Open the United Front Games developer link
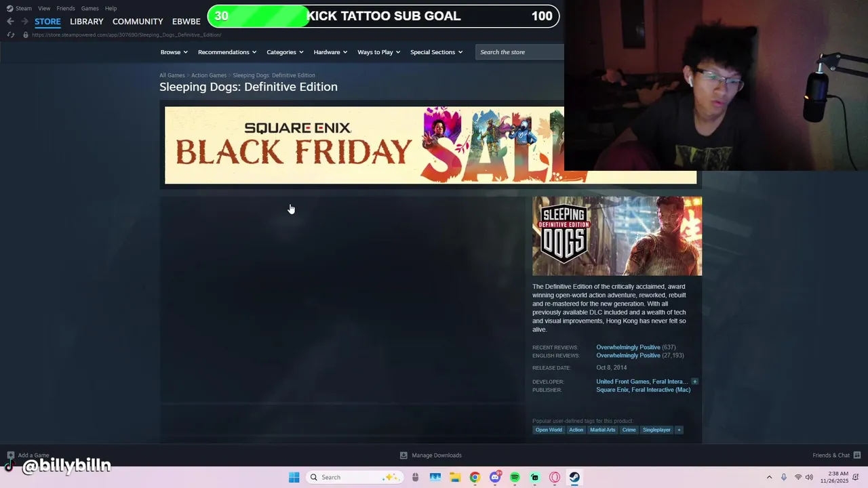868x488 pixels. [x=623, y=382]
